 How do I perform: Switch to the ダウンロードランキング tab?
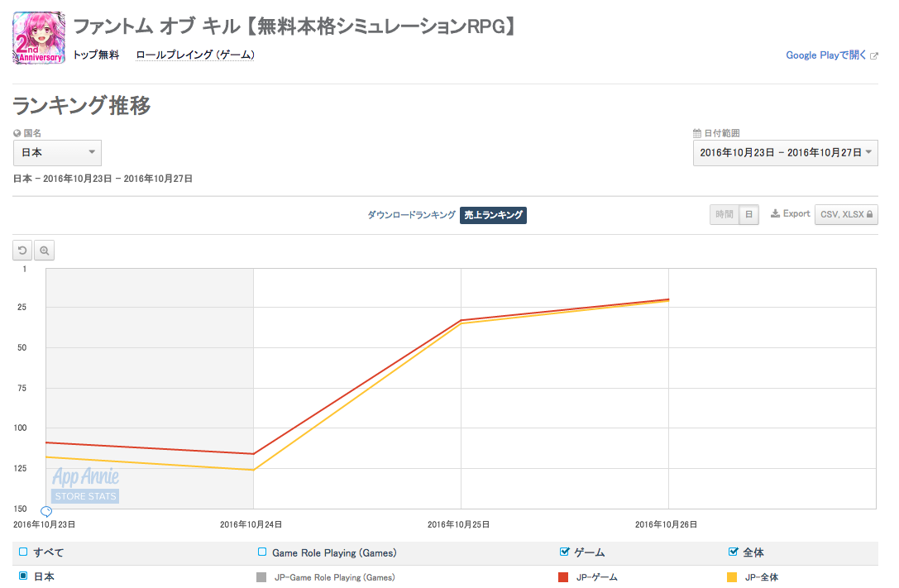click(x=411, y=215)
